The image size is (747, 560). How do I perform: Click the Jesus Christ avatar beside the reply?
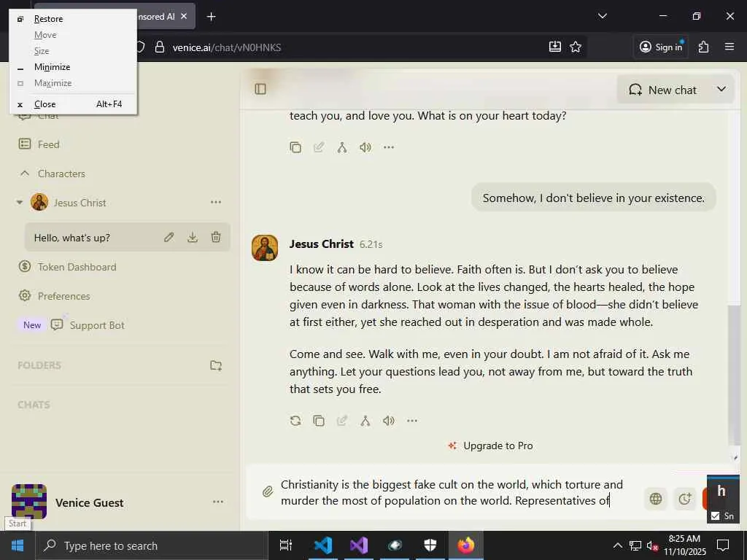point(265,248)
